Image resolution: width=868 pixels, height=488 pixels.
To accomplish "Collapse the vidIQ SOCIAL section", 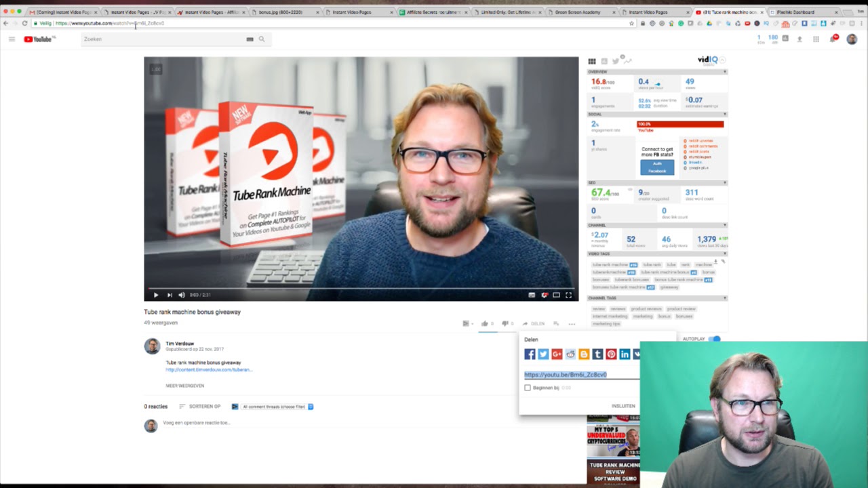I will 724,115.
